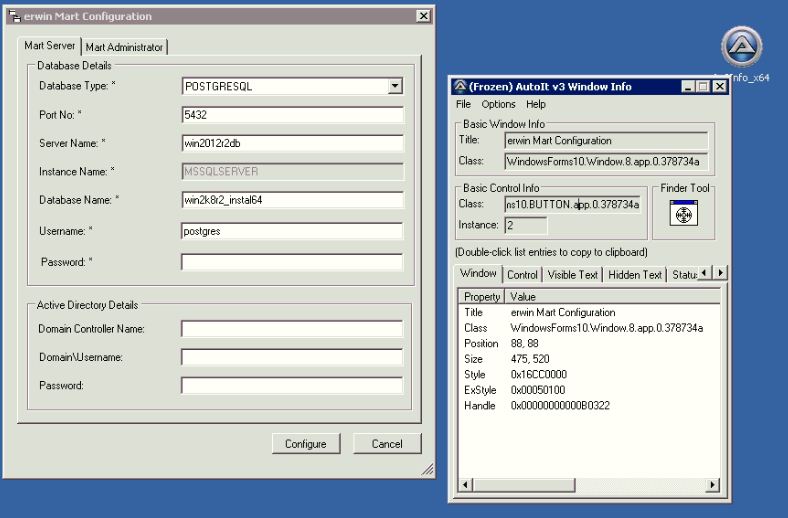This screenshot has height=518, width=788.
Task: Click the tab strip right scroll arrow
Action: 721,273
